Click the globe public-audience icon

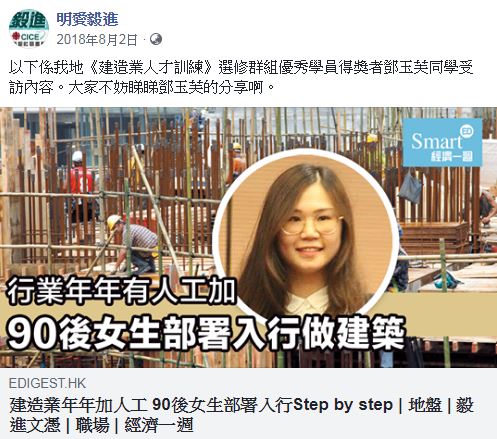point(156,39)
